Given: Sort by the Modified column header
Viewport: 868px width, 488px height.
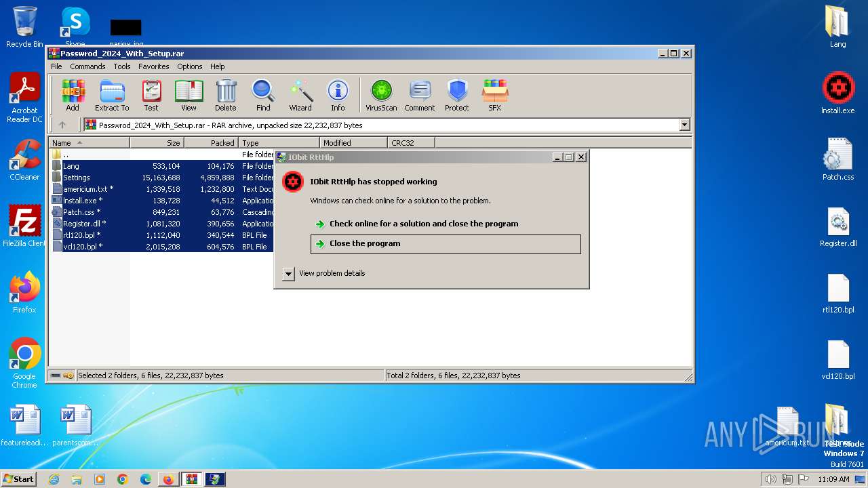Looking at the screenshot, I should (x=353, y=143).
